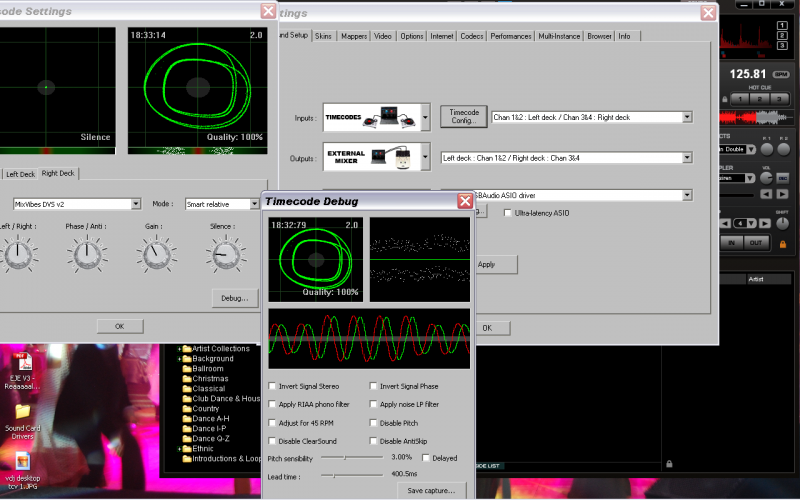800x500 pixels.
Task: Switch to the Skins tab
Action: click(x=323, y=36)
